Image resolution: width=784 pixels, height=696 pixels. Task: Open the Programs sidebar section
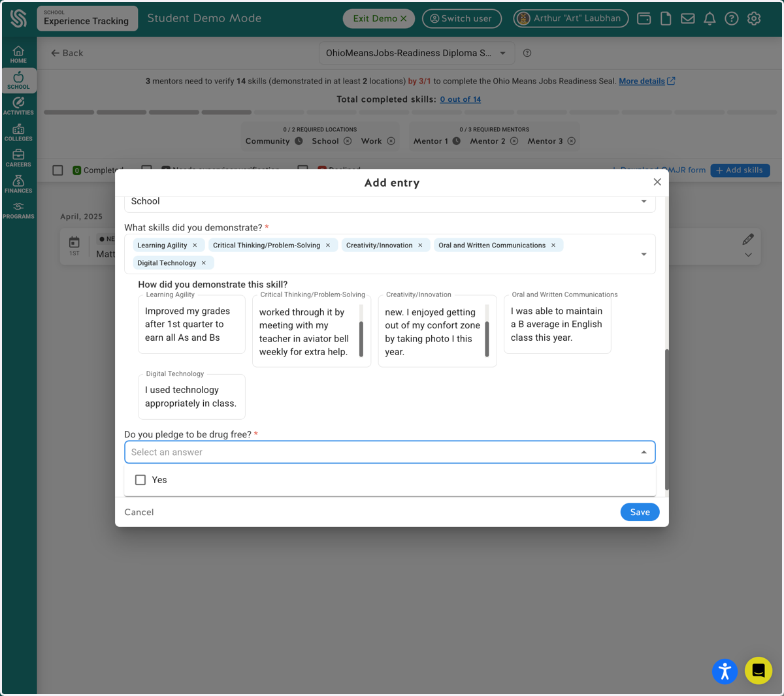coord(18,210)
